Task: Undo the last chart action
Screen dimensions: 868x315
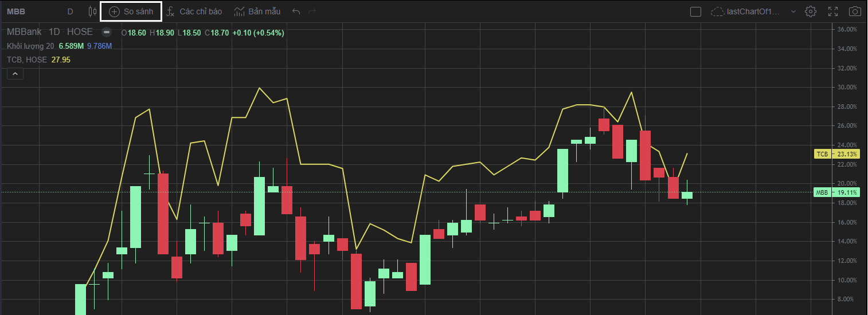Action: 296,11
